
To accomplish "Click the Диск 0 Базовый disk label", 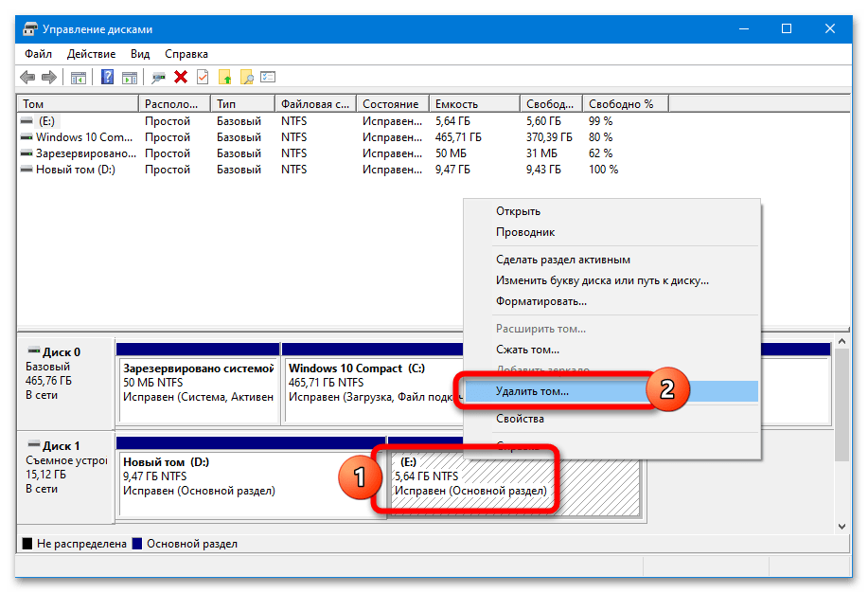I will pos(65,384).
